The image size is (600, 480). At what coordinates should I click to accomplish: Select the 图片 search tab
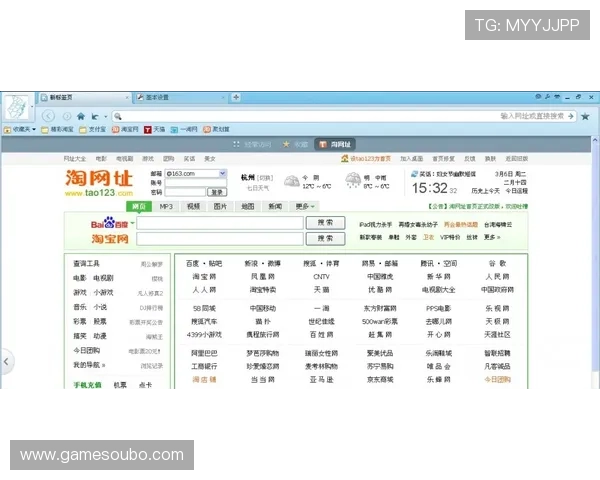(x=220, y=207)
